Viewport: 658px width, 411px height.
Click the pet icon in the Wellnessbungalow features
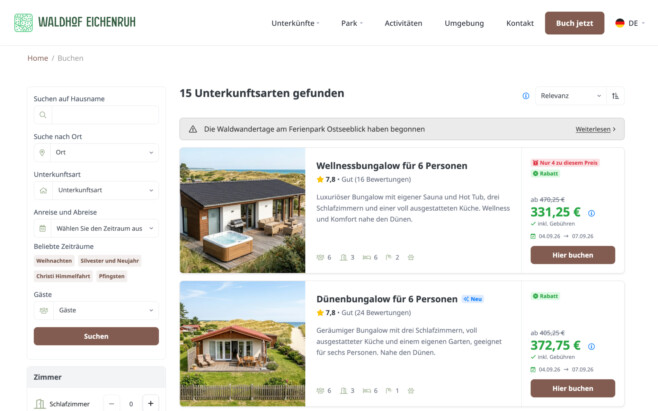coord(411,257)
